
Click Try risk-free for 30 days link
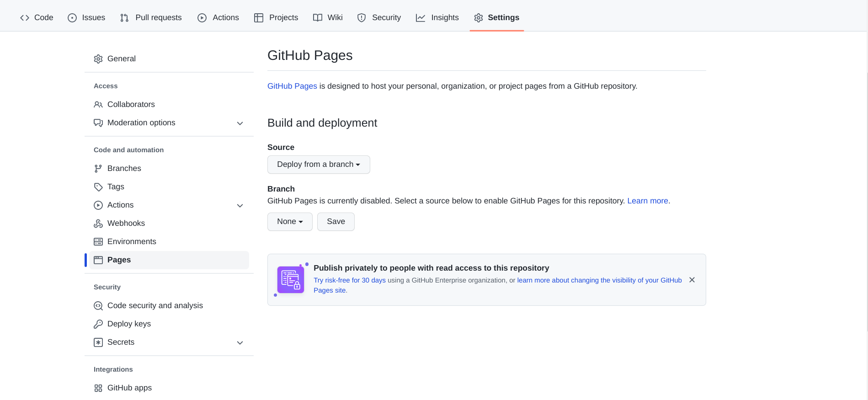pyautogui.click(x=350, y=280)
